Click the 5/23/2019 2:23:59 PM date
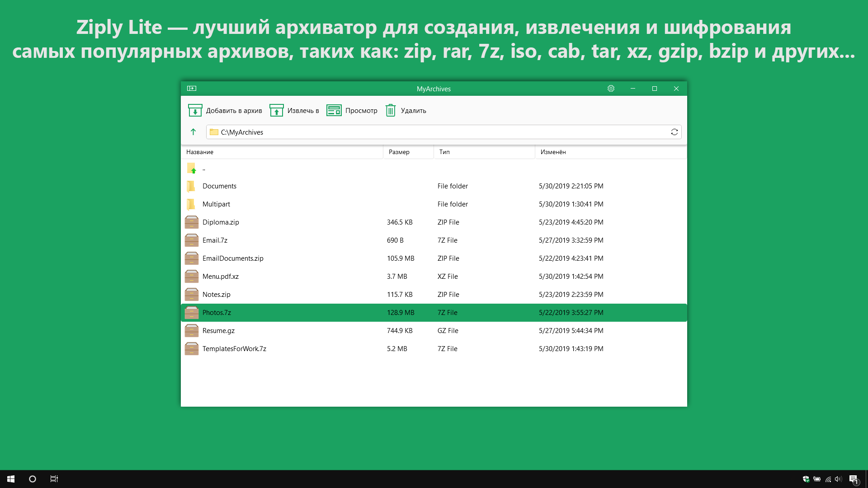This screenshot has height=488, width=868. click(571, 295)
